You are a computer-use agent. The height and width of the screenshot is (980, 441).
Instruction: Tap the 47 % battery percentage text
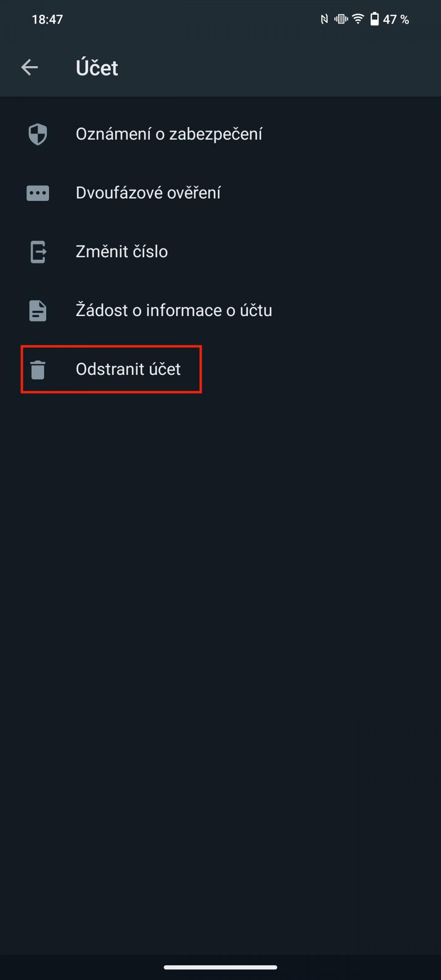tap(396, 19)
